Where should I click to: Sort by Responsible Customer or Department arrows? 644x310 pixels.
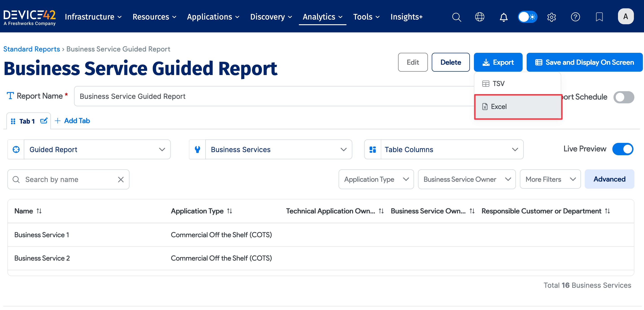(607, 211)
